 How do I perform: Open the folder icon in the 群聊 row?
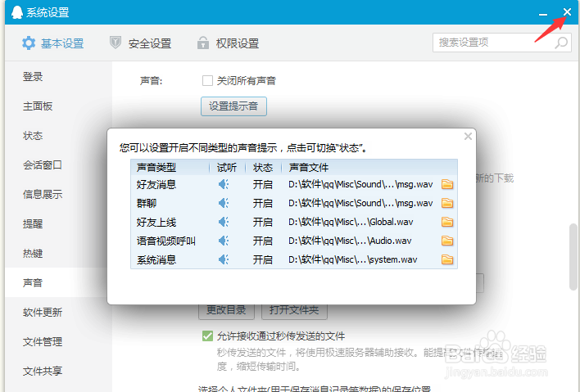447,203
